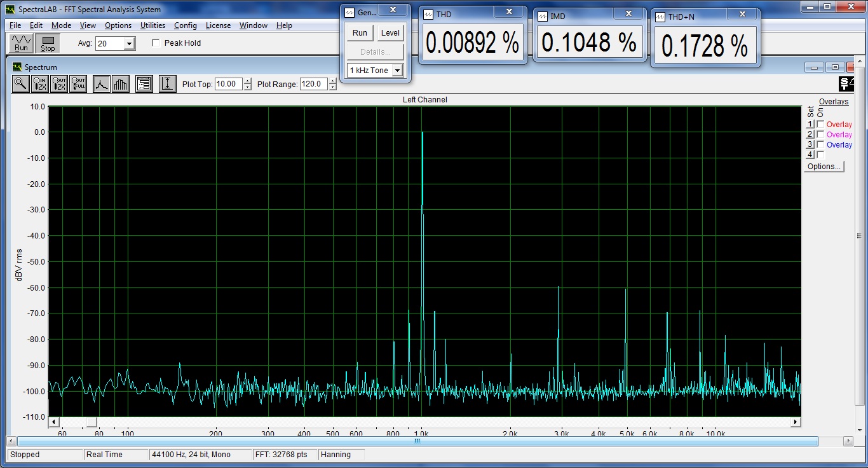
Task: Click the IMD window title icon
Action: click(x=542, y=15)
